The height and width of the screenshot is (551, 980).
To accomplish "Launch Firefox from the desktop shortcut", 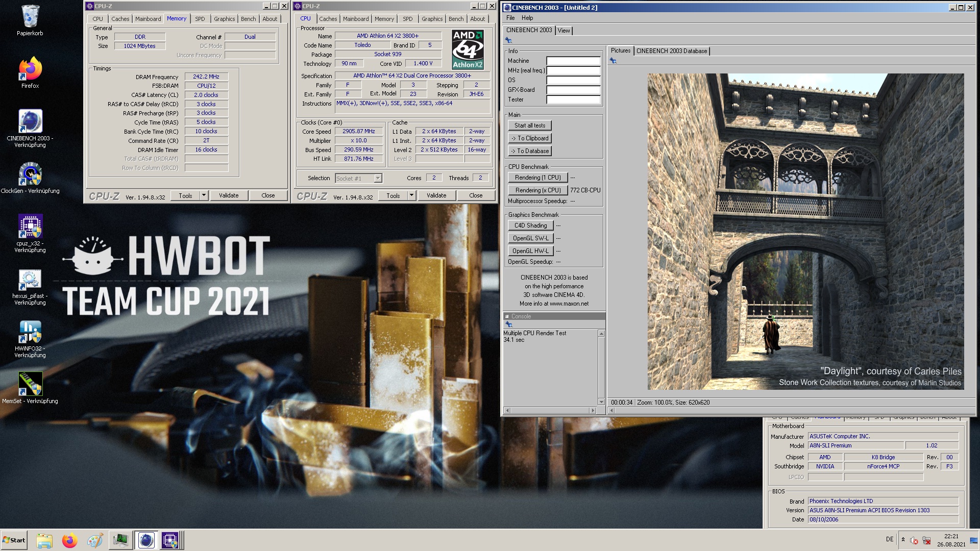I will pos(30,68).
